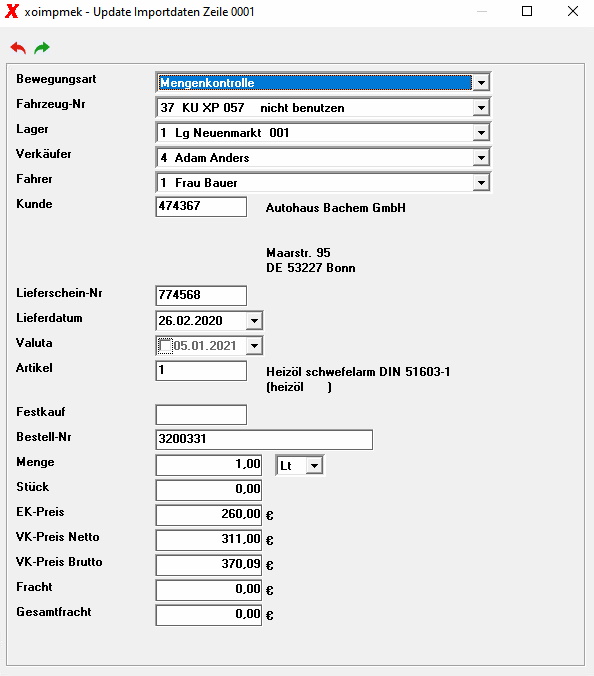The height and width of the screenshot is (676, 594).
Task: Open the Lager dropdown arrow
Action: 481,132
